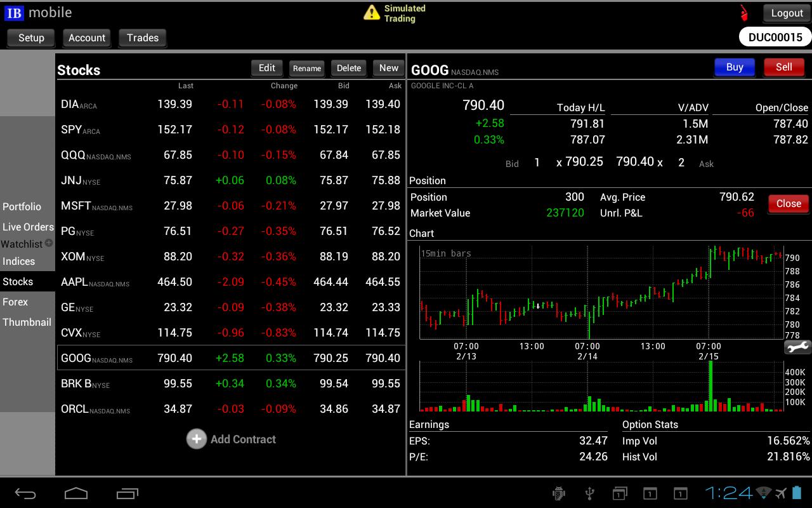This screenshot has height=508, width=812.
Task: Open chart settings with the wrench icon
Action: coord(797,347)
